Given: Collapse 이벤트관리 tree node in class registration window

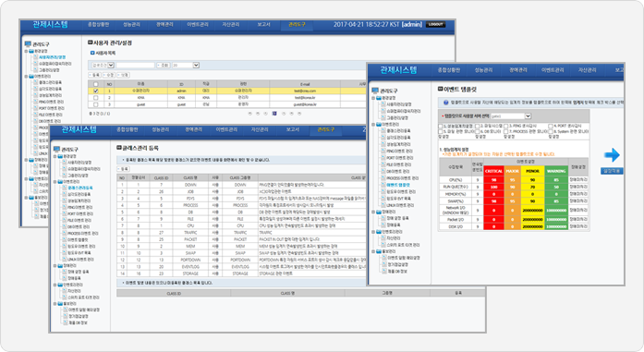Looking at the screenshot, I should click(x=55, y=182).
